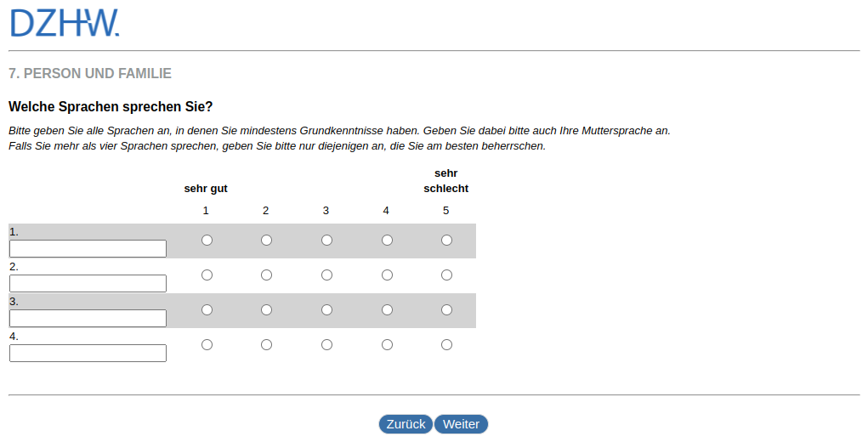The height and width of the screenshot is (442, 868).
Task: Pick rating 2 for language 4
Action: [266, 345]
